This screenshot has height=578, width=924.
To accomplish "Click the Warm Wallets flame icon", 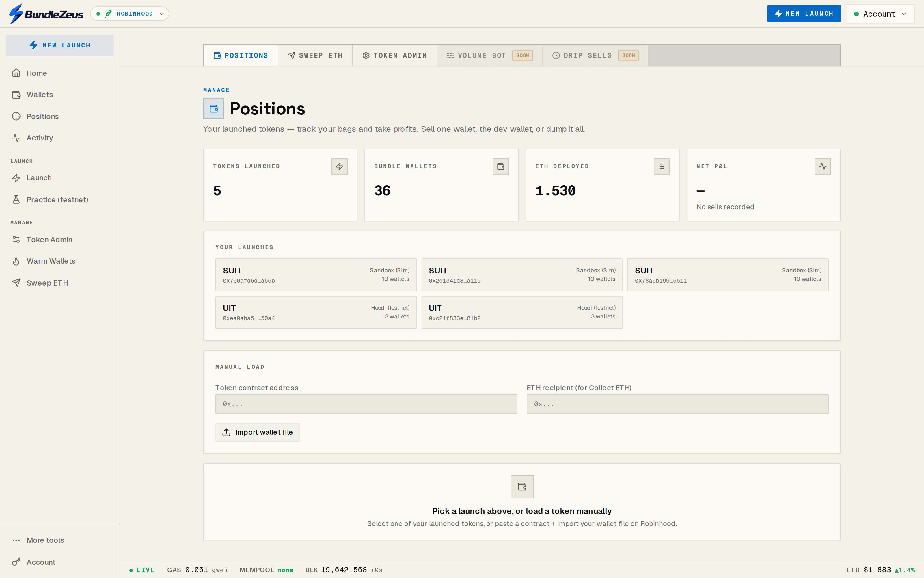I will coord(16,261).
